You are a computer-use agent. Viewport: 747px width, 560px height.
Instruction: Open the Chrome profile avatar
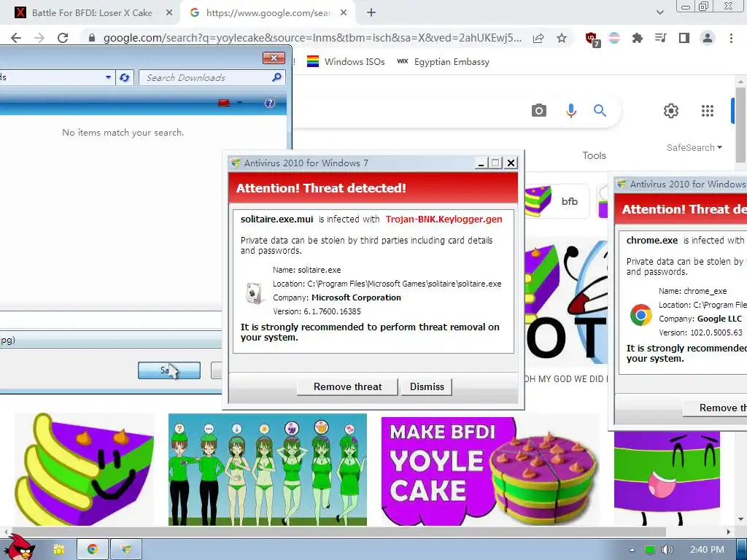pyautogui.click(x=708, y=38)
